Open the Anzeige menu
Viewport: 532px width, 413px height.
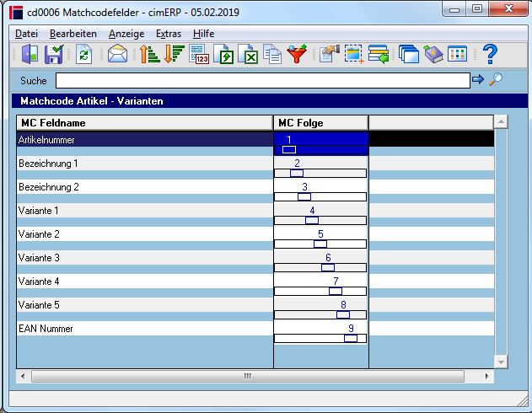[x=126, y=34]
